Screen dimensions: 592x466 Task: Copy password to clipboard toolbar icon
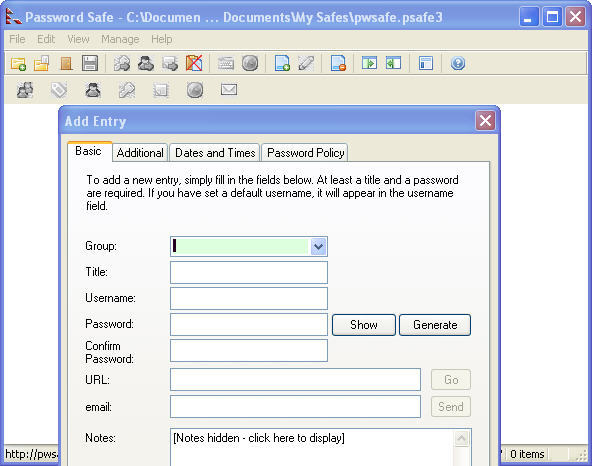tap(122, 63)
